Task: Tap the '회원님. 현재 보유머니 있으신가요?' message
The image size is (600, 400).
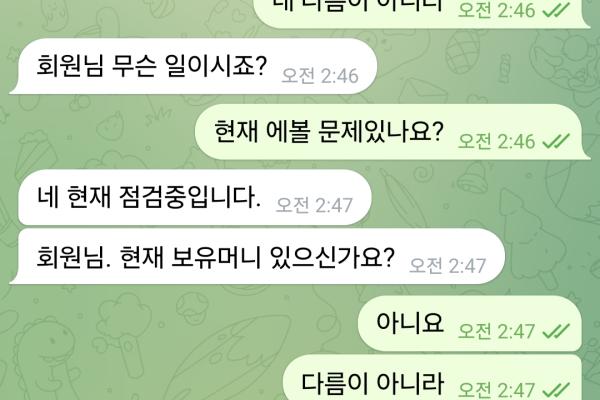Action: click(257, 256)
